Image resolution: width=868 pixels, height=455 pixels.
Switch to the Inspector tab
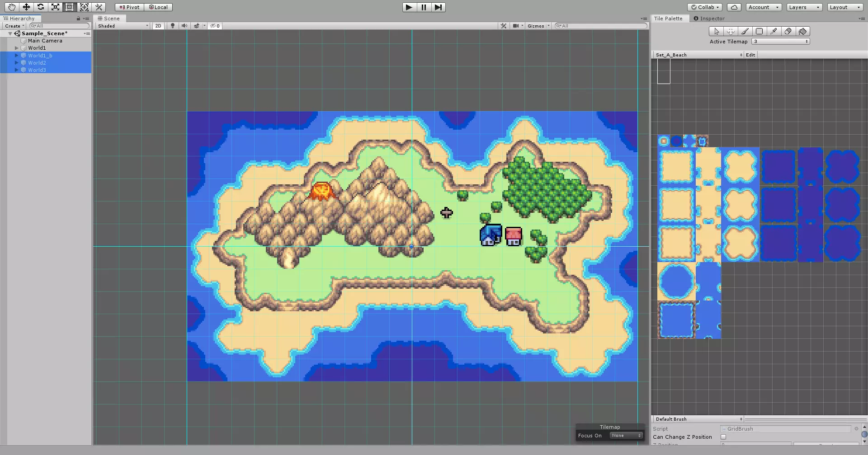pos(709,19)
